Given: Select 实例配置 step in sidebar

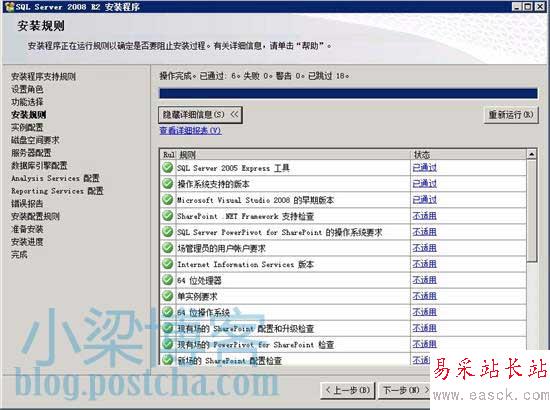Looking at the screenshot, I should point(27,127).
